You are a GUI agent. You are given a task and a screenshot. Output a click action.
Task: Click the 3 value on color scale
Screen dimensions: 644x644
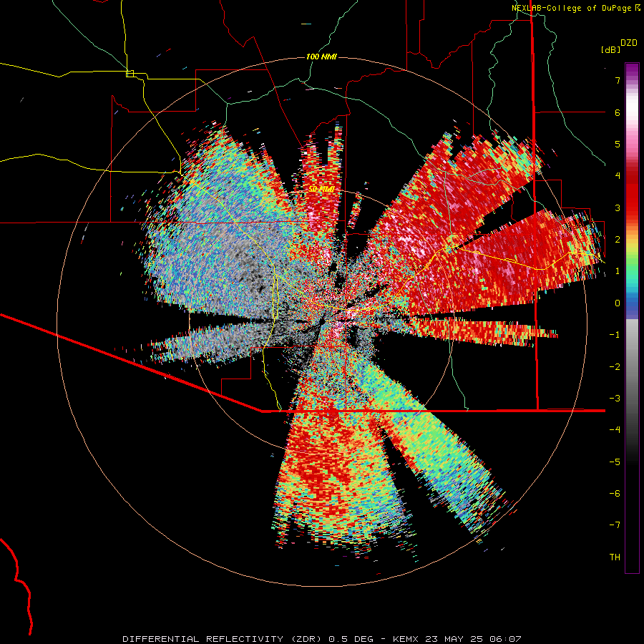(618, 208)
